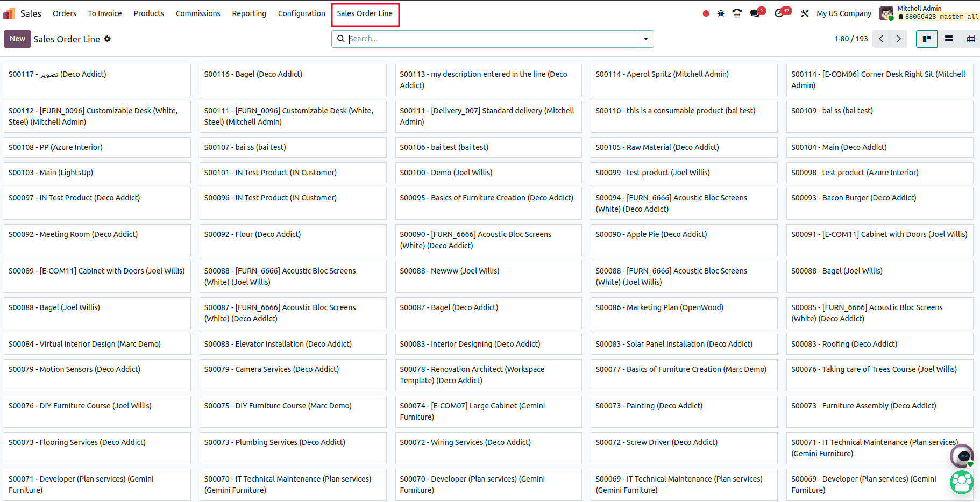Open card S00078 - Renovation Architect
This screenshot has height=502, width=980.
pos(488,375)
